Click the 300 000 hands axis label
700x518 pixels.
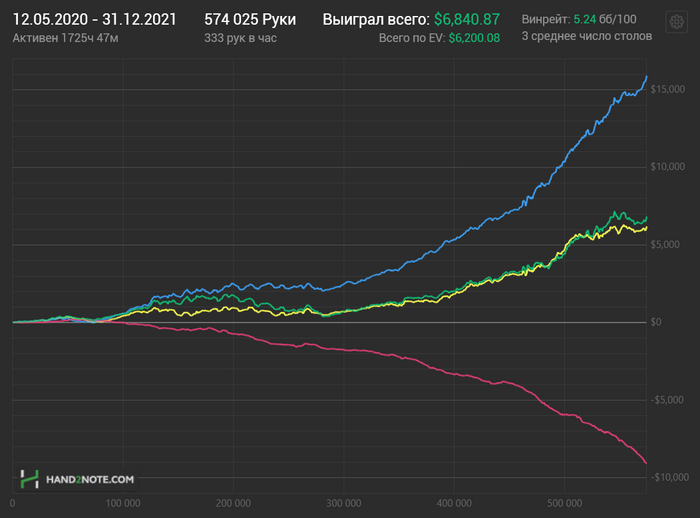(x=344, y=503)
